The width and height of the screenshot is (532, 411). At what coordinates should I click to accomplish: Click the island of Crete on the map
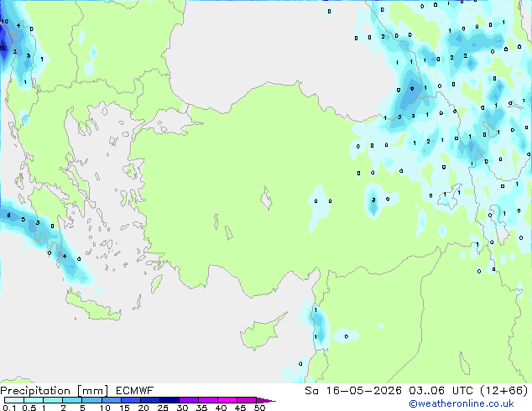[x=91, y=306]
